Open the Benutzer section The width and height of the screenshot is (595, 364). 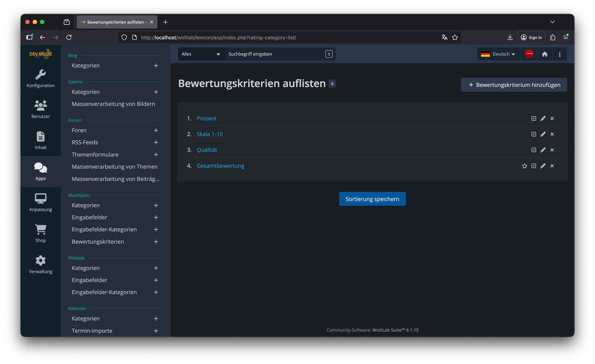41,109
